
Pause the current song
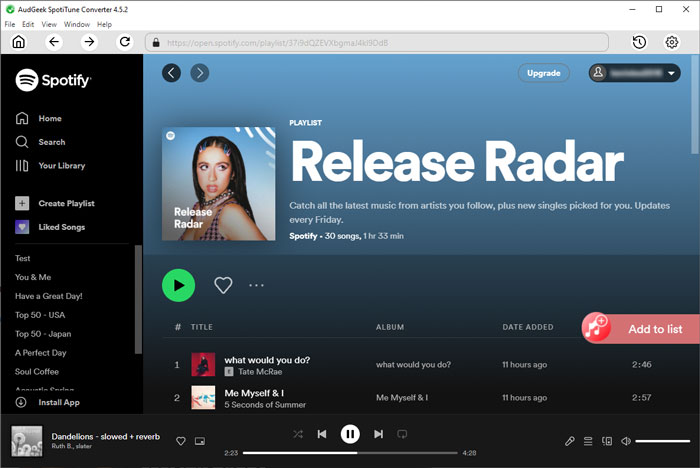tap(350, 434)
